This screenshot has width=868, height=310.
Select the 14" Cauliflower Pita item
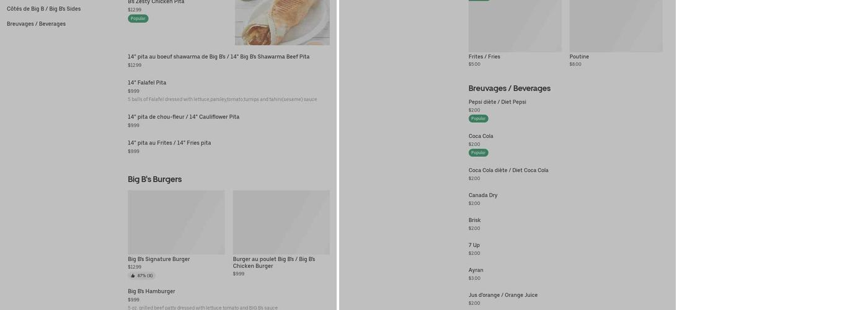tap(184, 117)
